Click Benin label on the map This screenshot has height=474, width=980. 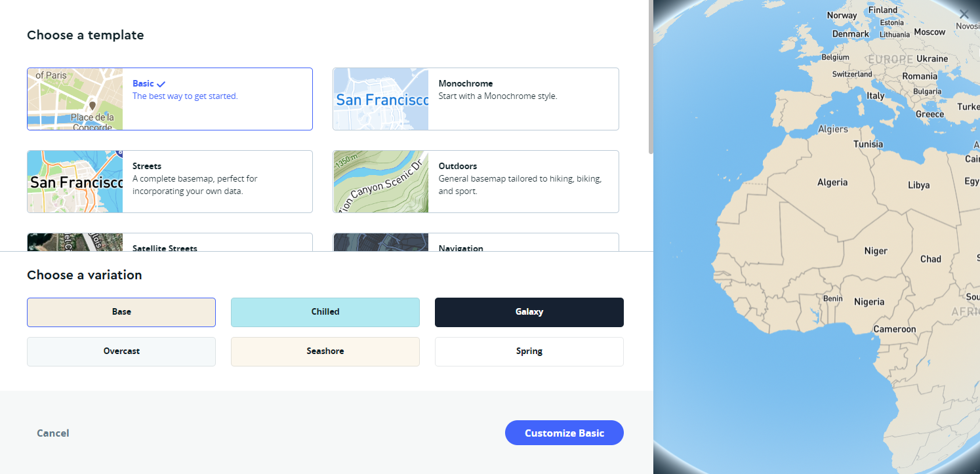click(x=832, y=298)
